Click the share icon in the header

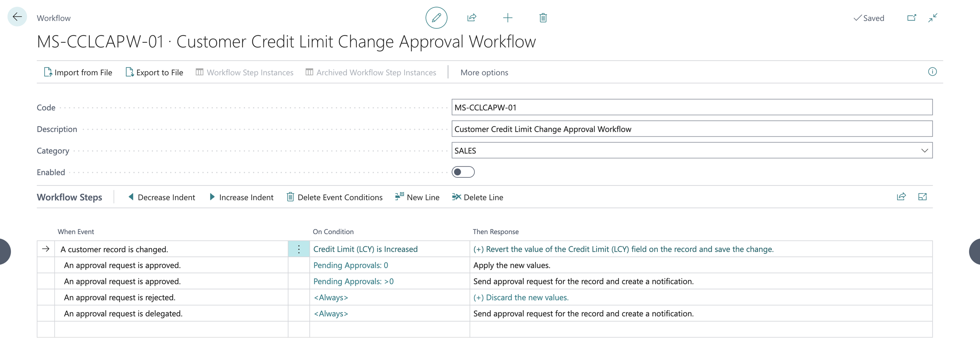[472, 18]
